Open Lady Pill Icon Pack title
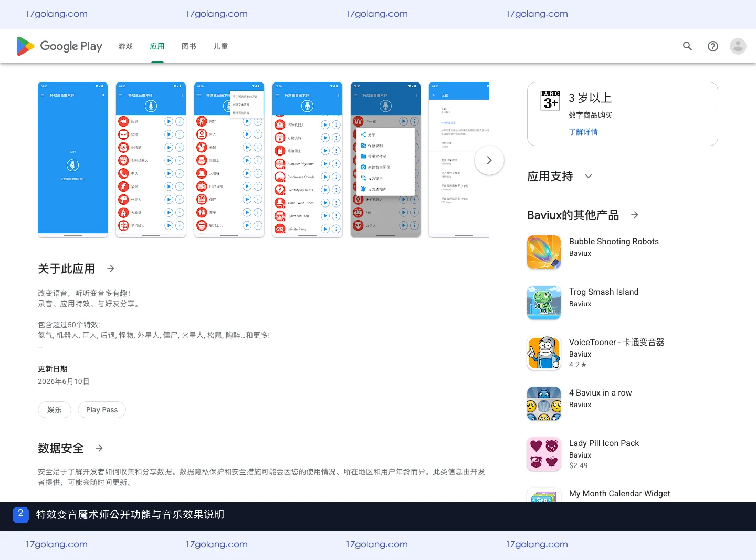 [604, 443]
